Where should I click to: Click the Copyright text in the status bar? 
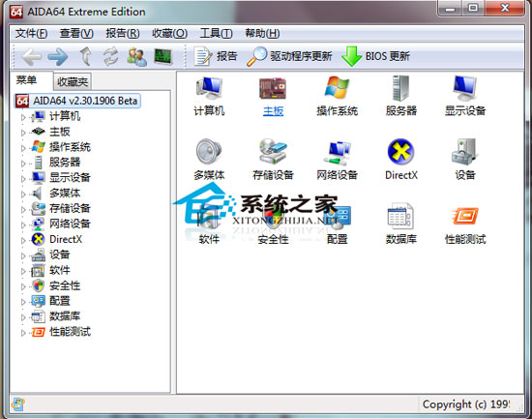(x=466, y=404)
